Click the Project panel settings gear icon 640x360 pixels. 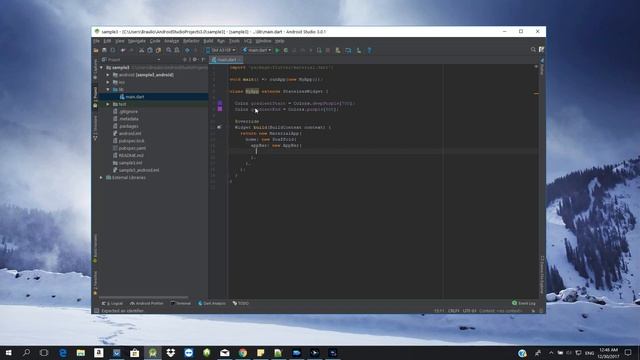[195, 60]
